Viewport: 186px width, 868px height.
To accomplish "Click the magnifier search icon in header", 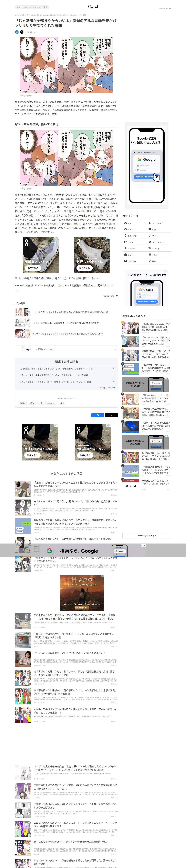I will tap(46, 7).
